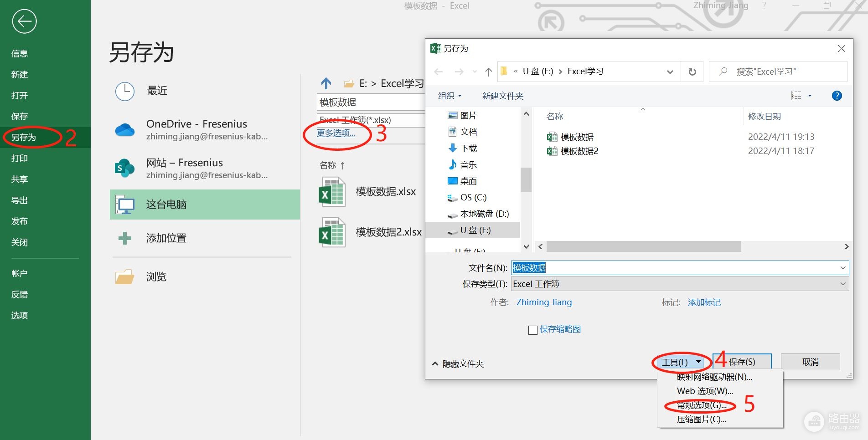Open 帐户 settings page
Viewport: 868px width, 440px height.
pos(20,273)
